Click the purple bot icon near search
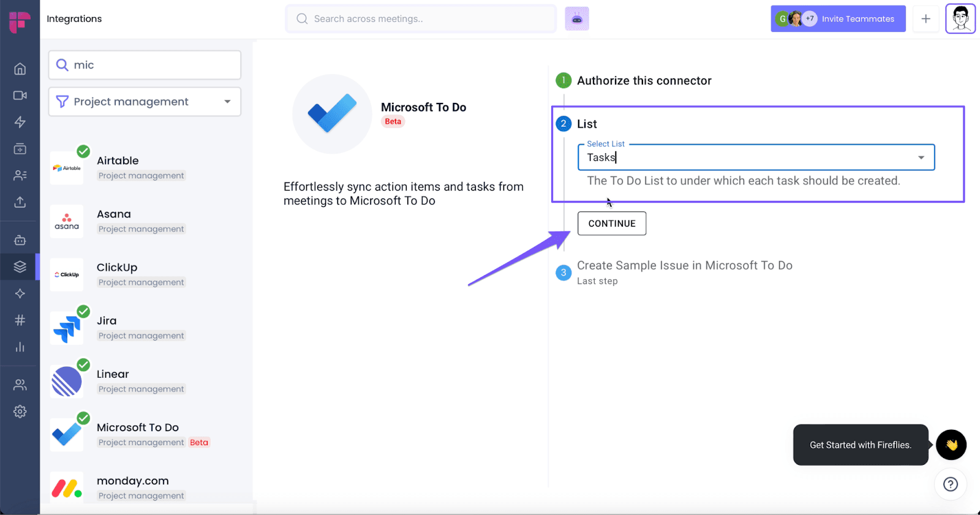 (x=577, y=19)
